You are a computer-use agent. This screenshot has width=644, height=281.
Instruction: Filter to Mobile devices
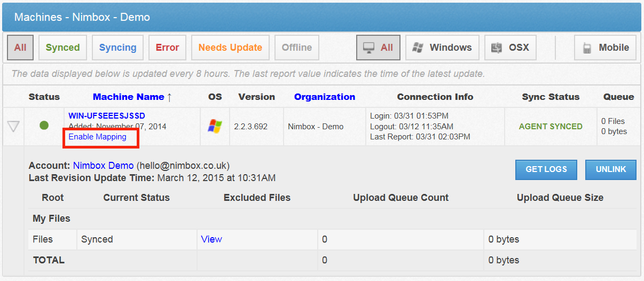tap(606, 48)
